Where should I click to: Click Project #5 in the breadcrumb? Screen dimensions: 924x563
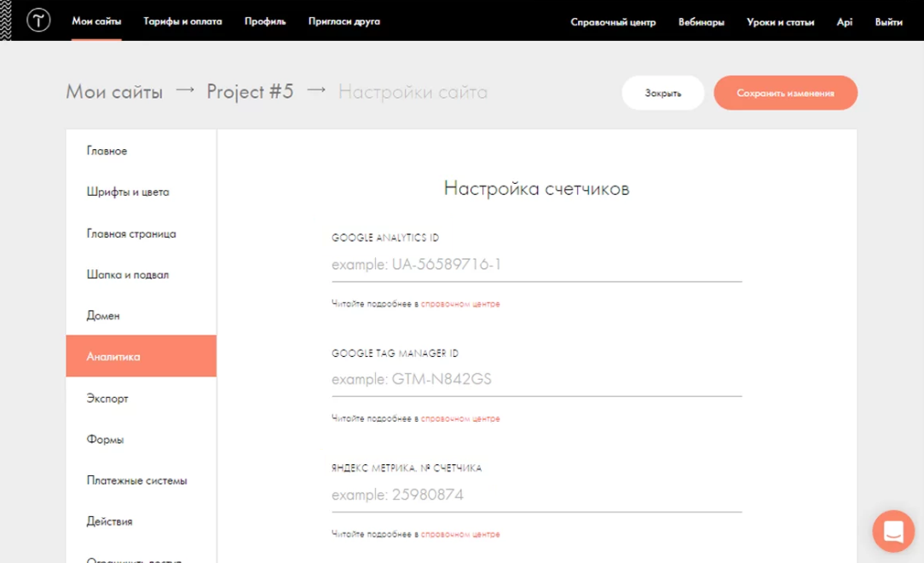(250, 92)
